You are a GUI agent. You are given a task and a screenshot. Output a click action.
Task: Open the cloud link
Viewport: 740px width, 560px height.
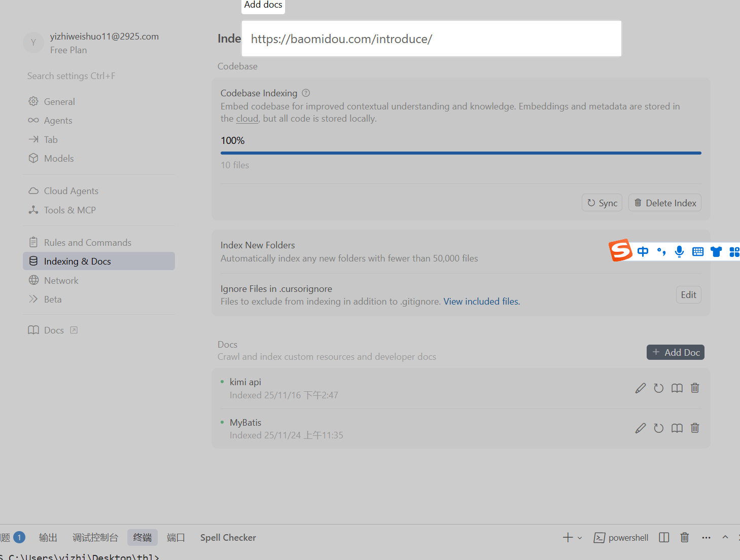pos(247,119)
